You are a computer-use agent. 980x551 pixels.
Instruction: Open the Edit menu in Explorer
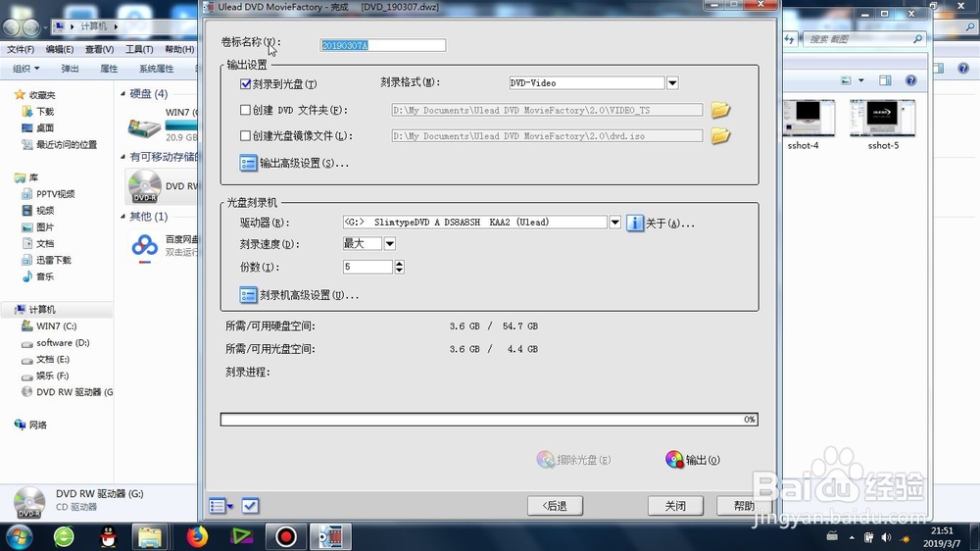click(x=60, y=49)
